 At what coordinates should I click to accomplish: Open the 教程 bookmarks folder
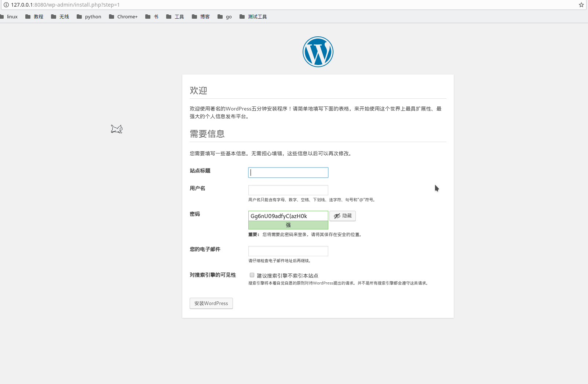[x=34, y=17]
